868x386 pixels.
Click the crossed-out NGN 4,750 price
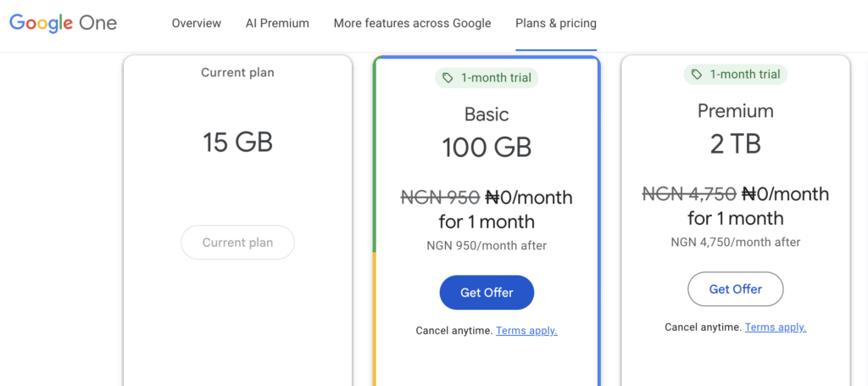click(688, 194)
